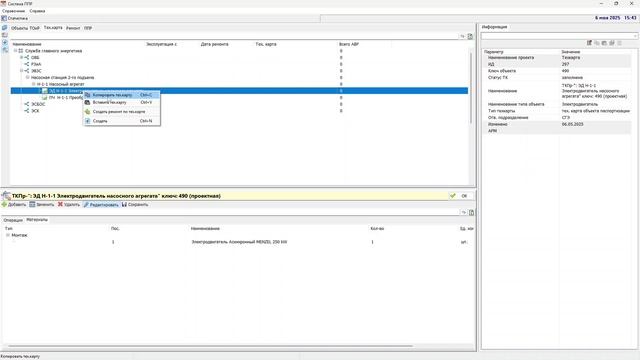Click the third icon in left vertical sidebar
Screen dimensions: 640x360
[4, 42]
